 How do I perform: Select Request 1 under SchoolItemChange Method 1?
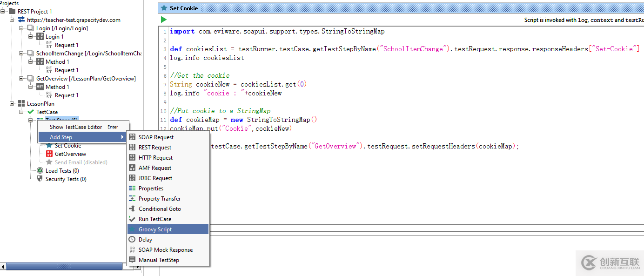[67, 70]
